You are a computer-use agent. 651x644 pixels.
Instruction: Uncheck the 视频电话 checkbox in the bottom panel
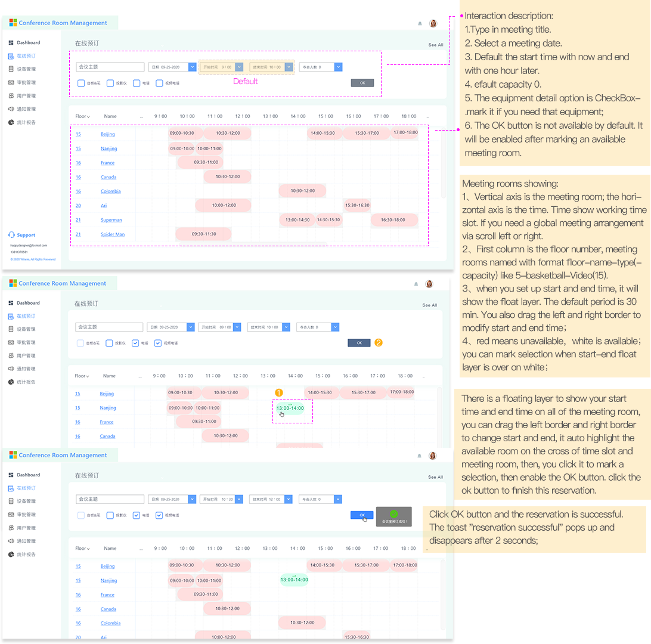(x=159, y=515)
